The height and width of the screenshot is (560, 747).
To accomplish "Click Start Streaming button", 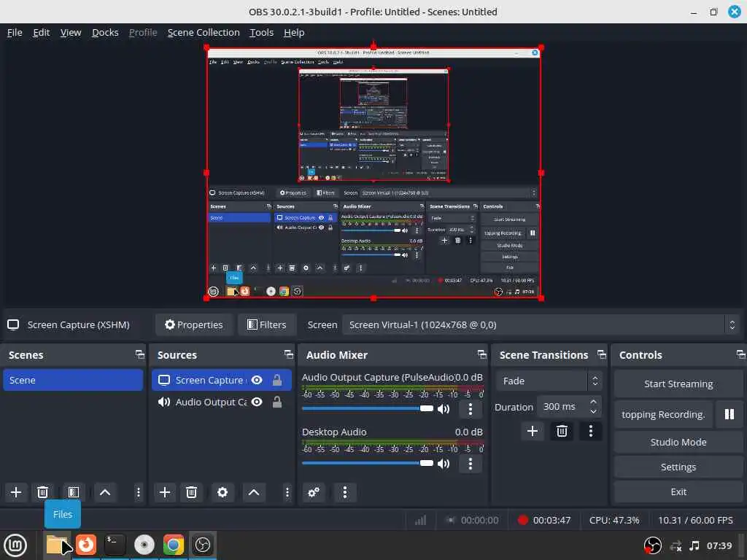I will (678, 384).
